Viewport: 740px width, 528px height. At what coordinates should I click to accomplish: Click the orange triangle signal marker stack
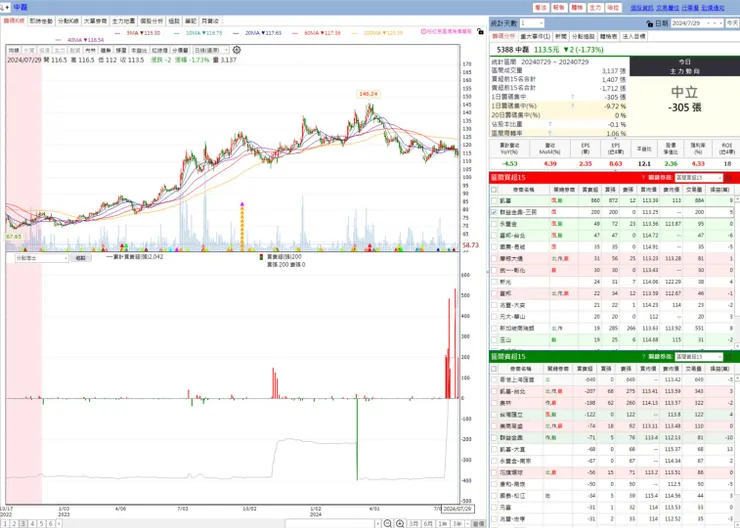coord(242,226)
